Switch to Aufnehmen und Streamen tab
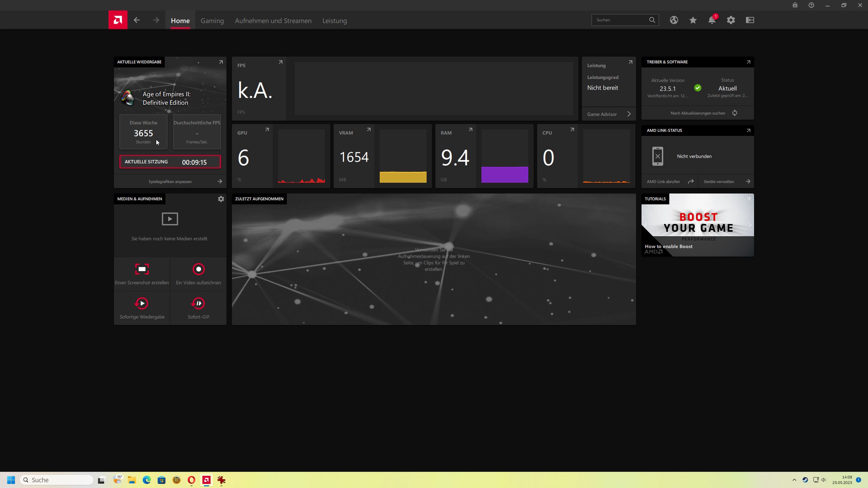The image size is (868, 488). click(x=273, y=21)
